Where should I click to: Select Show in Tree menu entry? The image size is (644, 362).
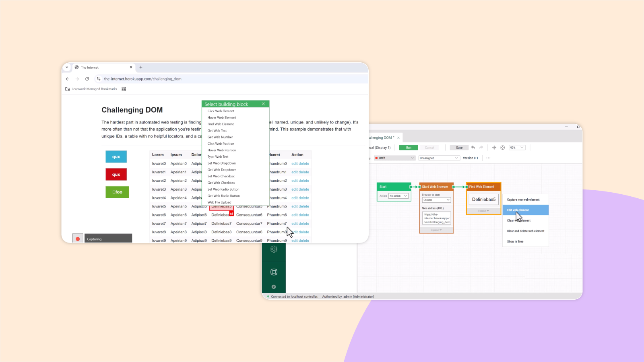[515, 241]
